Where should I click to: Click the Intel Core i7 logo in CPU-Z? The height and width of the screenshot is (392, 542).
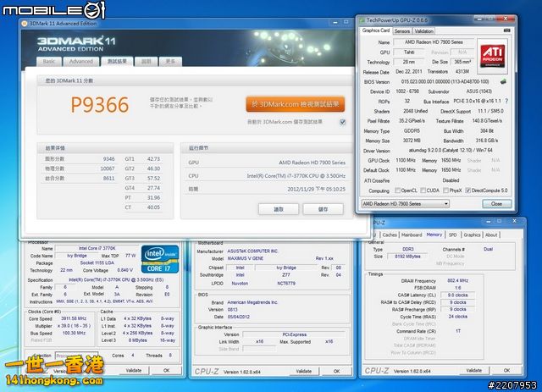pyautogui.click(x=159, y=257)
